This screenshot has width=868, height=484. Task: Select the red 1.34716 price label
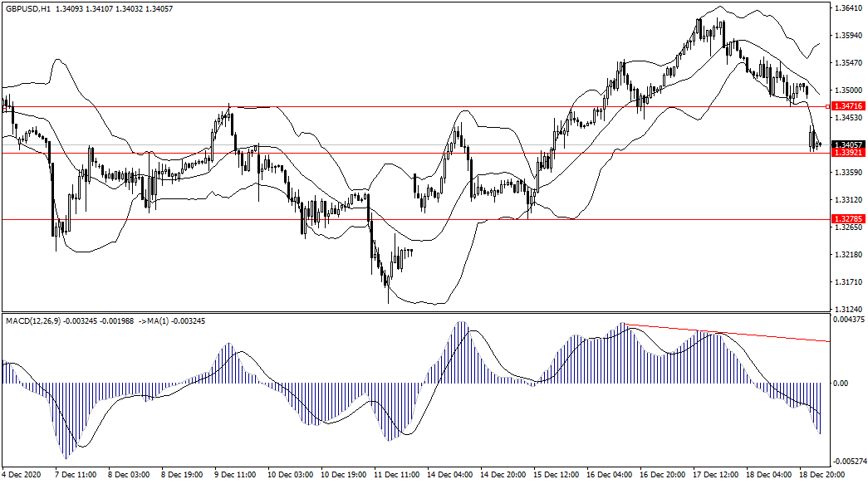pyautogui.click(x=847, y=106)
